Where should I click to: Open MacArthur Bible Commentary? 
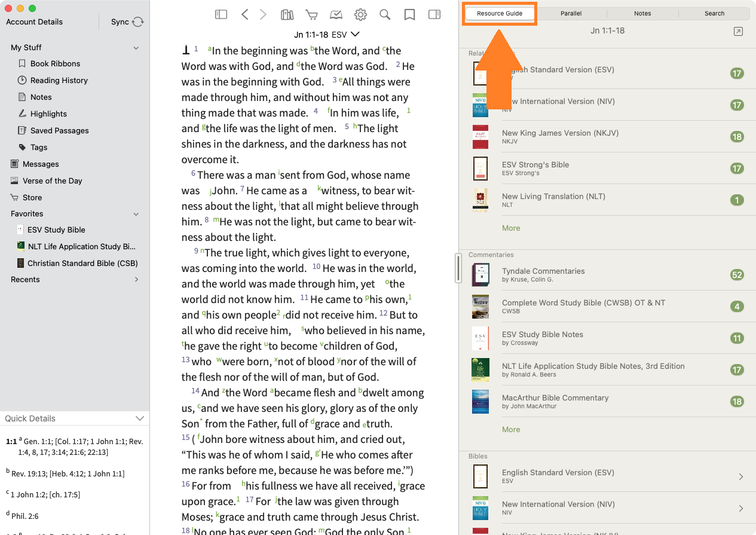pos(607,402)
